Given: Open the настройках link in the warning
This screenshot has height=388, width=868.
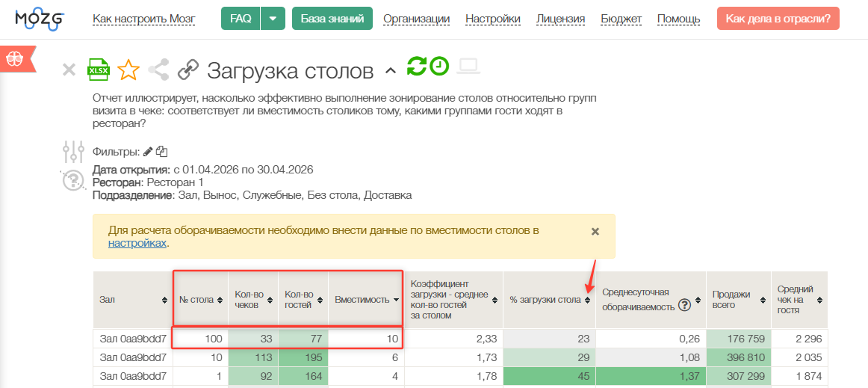Looking at the screenshot, I should click(137, 243).
